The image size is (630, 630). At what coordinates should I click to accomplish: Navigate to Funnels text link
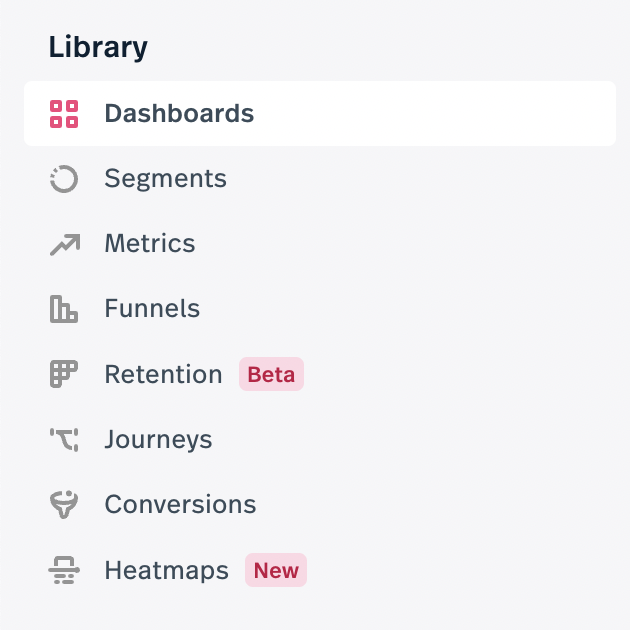tap(152, 309)
